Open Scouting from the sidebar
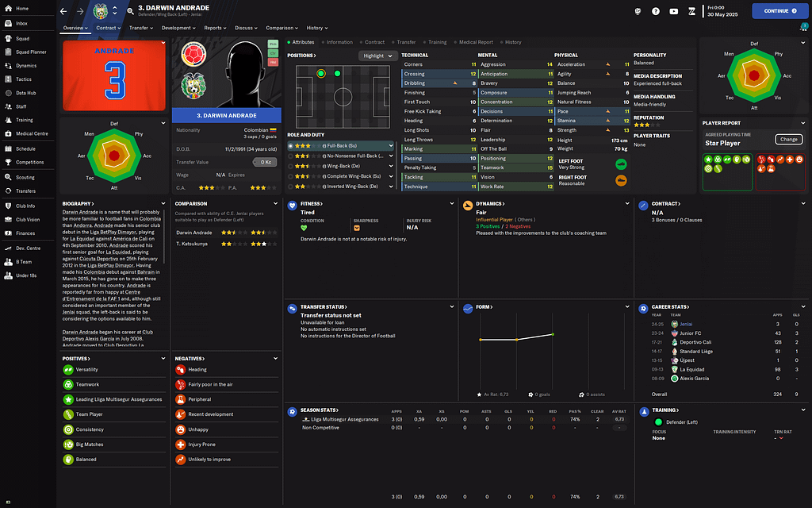Screen dimensions: 812x508 [x=25, y=177]
